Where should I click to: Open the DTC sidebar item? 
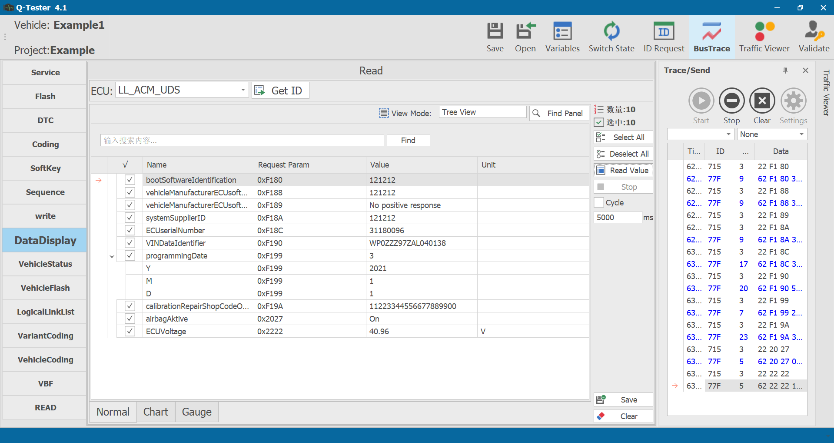45,120
